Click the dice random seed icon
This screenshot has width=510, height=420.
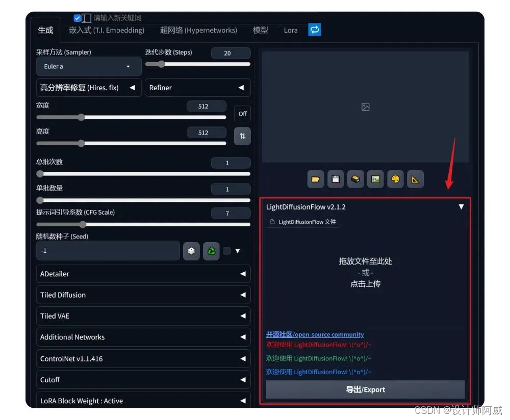(191, 251)
